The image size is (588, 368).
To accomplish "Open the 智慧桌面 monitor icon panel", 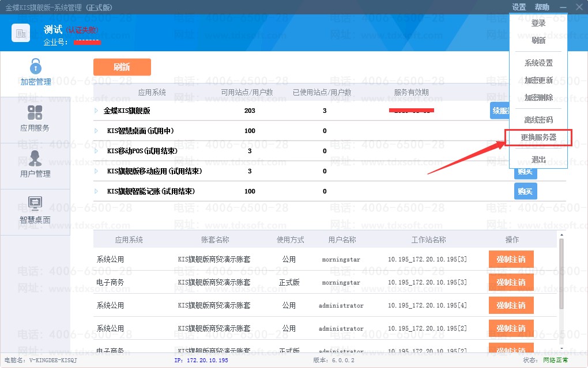I will (x=35, y=211).
